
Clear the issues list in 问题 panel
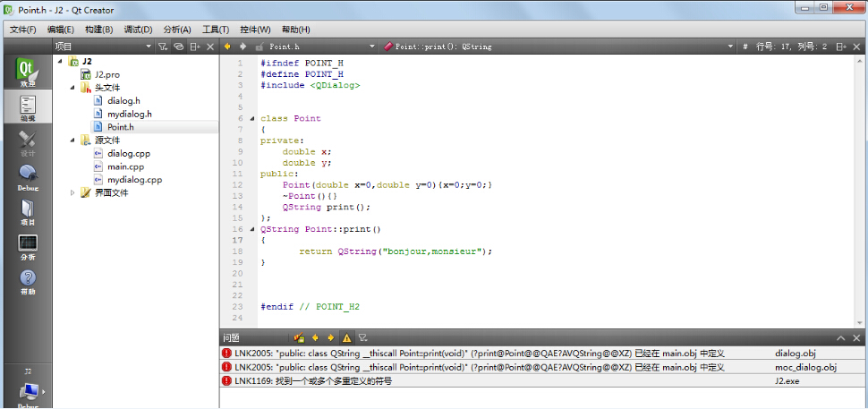(x=299, y=338)
